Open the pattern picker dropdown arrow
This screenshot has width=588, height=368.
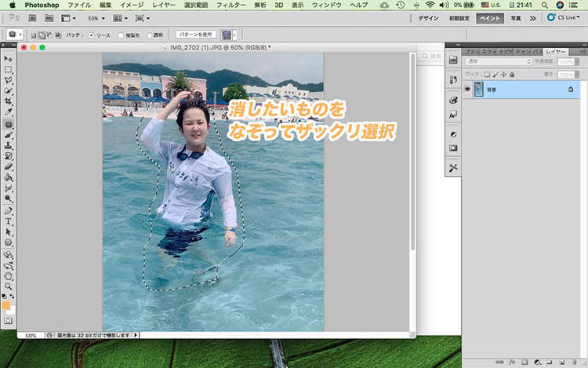tap(234, 35)
